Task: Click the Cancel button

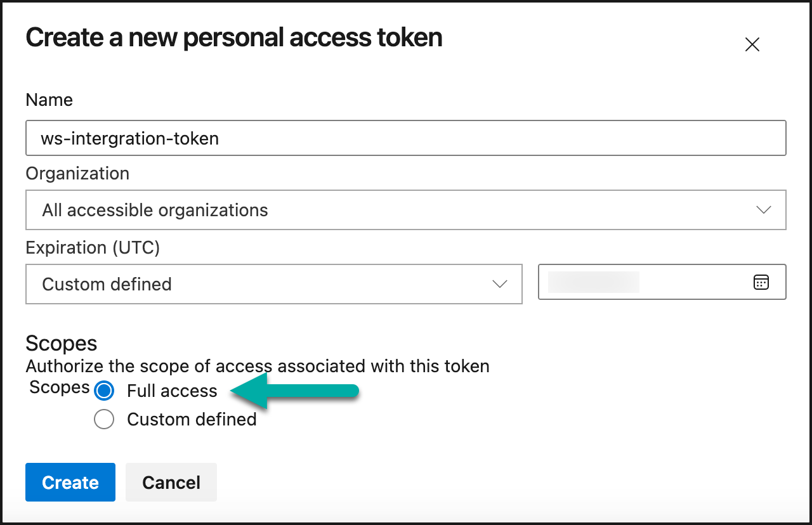Action: (171, 483)
